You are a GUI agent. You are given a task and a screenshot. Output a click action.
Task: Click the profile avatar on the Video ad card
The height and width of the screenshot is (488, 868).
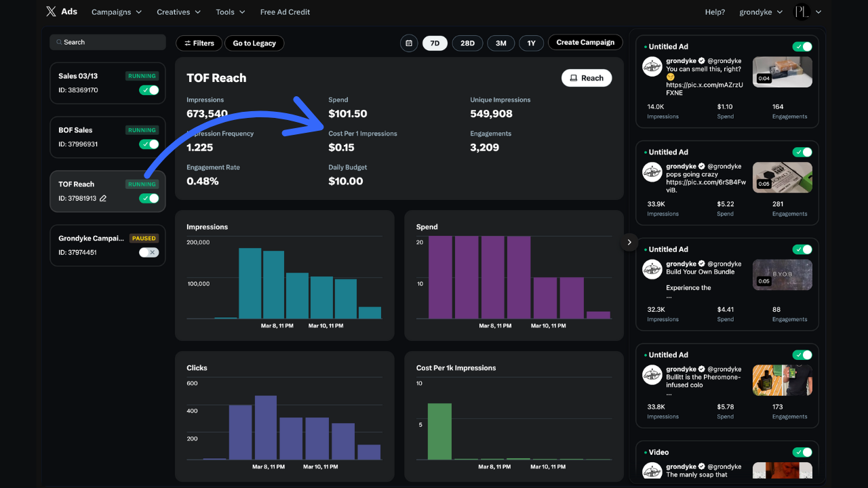(x=652, y=470)
